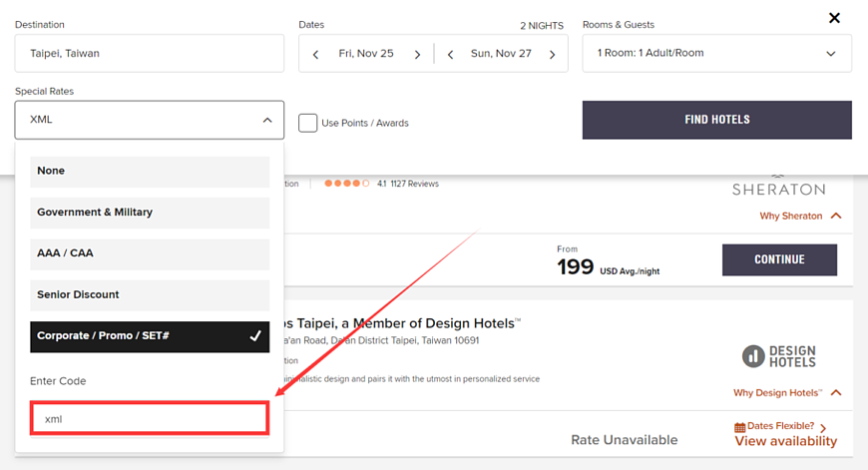
Task: Click the Destination field showing Taipei, Taiwan
Action: (150, 53)
